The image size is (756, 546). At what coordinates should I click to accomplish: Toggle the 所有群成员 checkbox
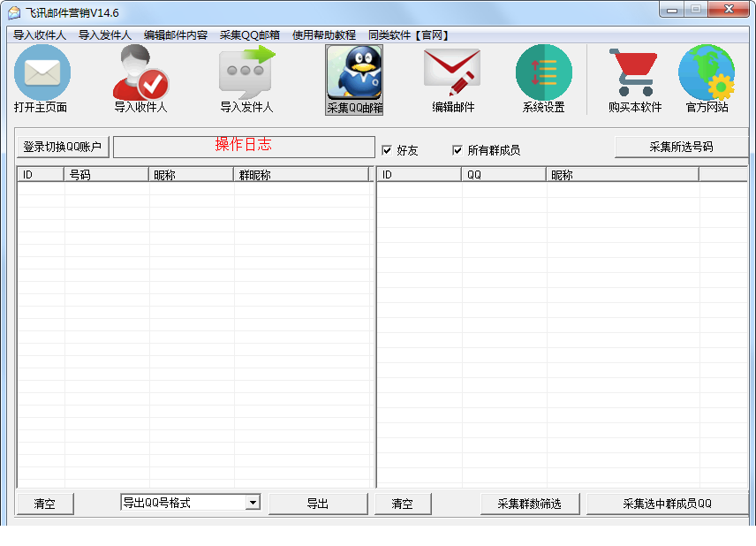(x=457, y=150)
